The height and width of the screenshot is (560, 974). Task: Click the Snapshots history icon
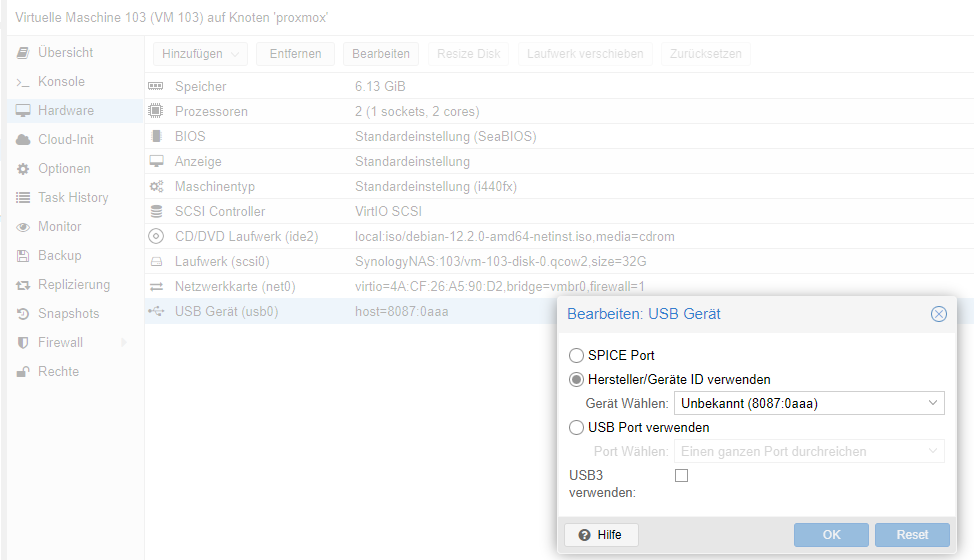(23, 314)
